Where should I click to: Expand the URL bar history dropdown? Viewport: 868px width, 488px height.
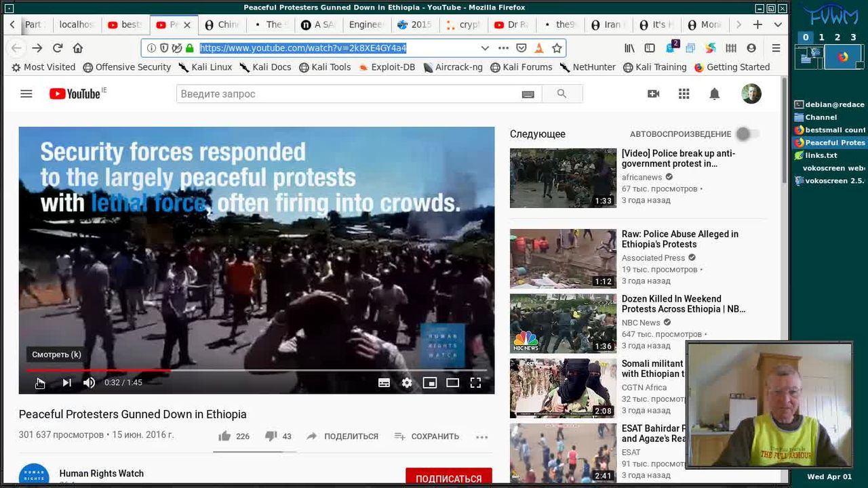pos(484,48)
